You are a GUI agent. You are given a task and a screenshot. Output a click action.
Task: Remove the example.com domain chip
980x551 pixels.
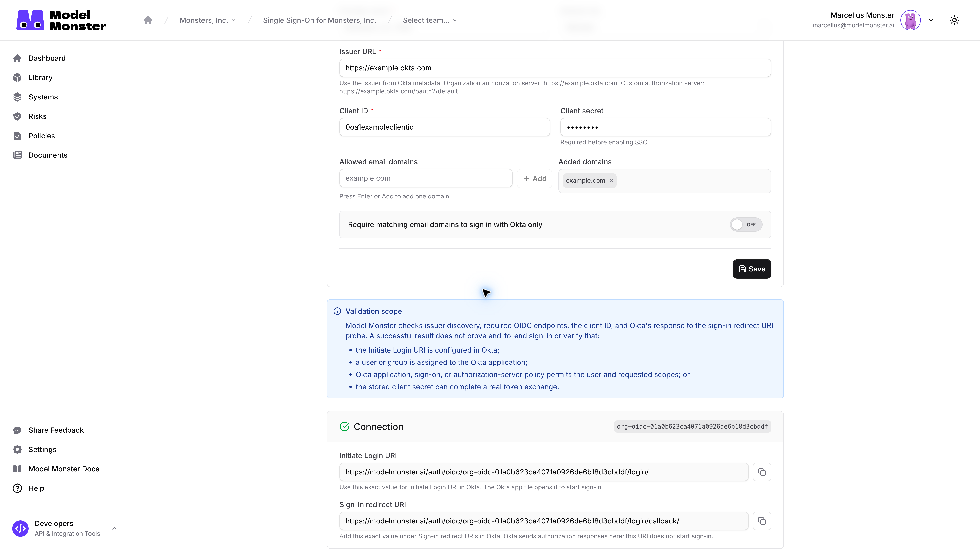(x=611, y=181)
